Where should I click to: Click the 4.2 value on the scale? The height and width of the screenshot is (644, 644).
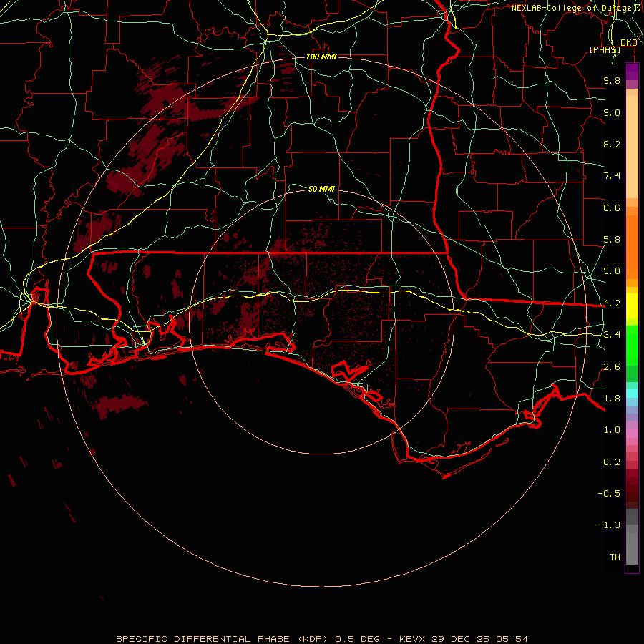point(612,303)
